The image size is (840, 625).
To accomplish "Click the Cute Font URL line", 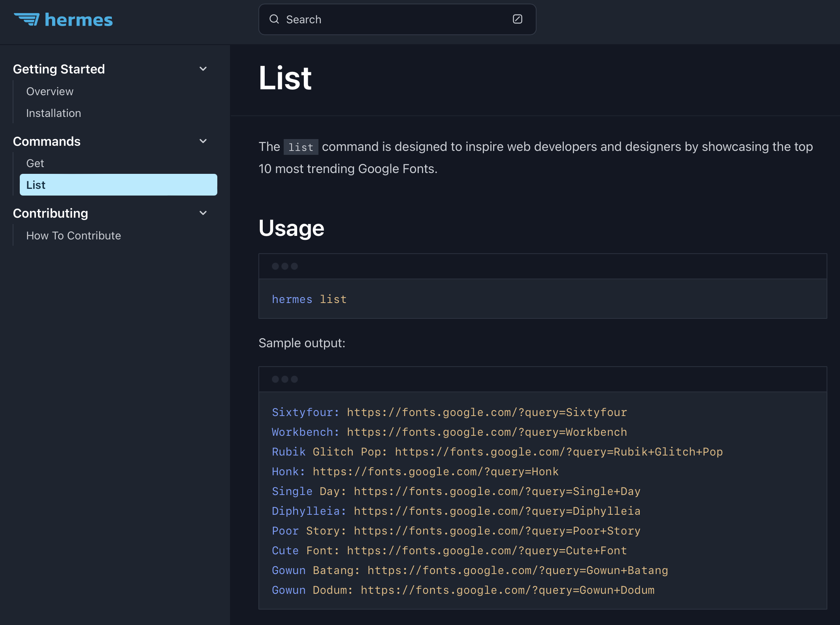I will tap(449, 551).
